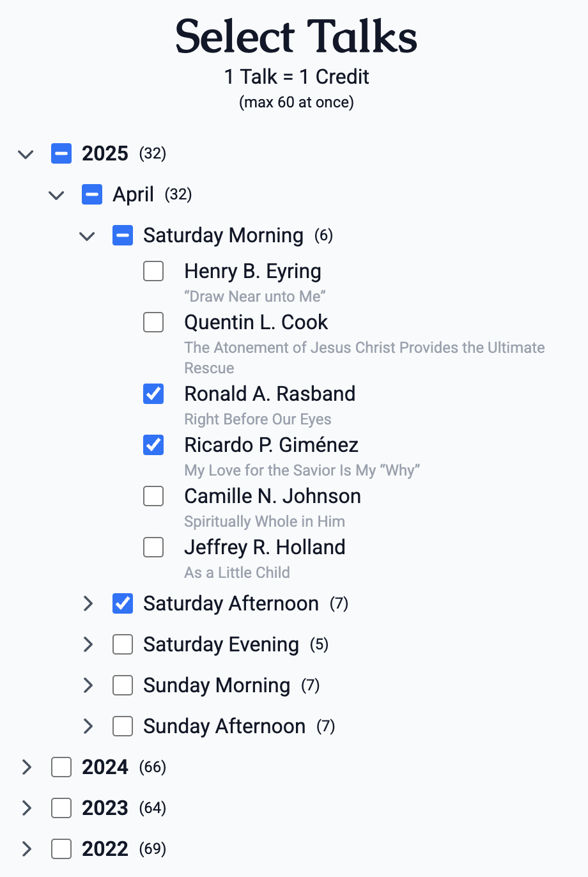
Task: Select Jeffrey R. Holland's talk
Action: coord(153,547)
